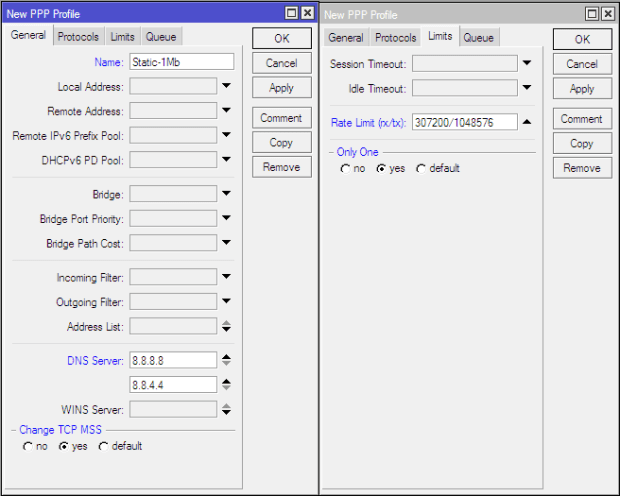Screen dimensions: 620x496
Task: Click arrows beside DNS Server 8.8.4.4
Action: 226,384
